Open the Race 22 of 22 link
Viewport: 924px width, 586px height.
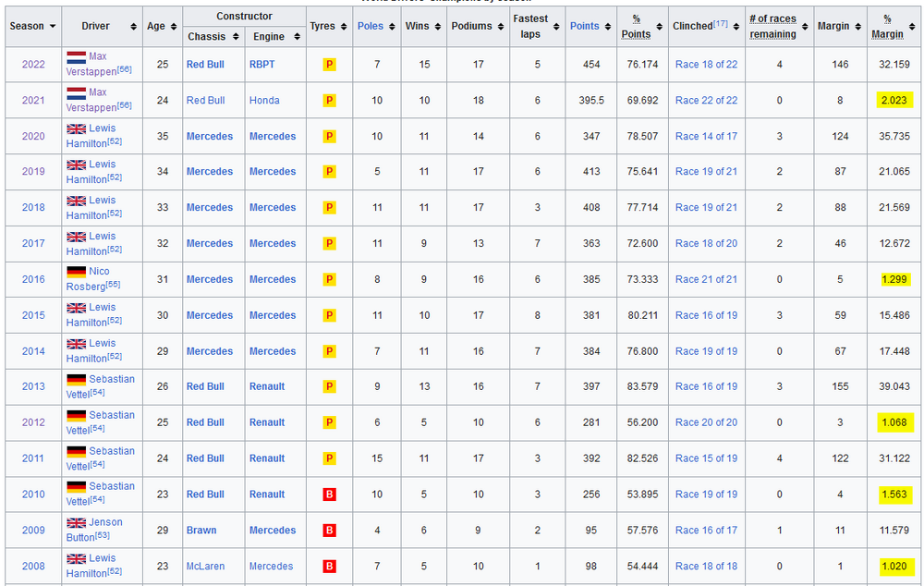706,101
